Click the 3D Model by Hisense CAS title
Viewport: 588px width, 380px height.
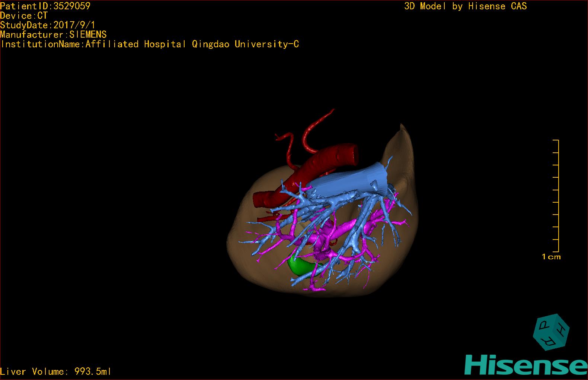465,6
